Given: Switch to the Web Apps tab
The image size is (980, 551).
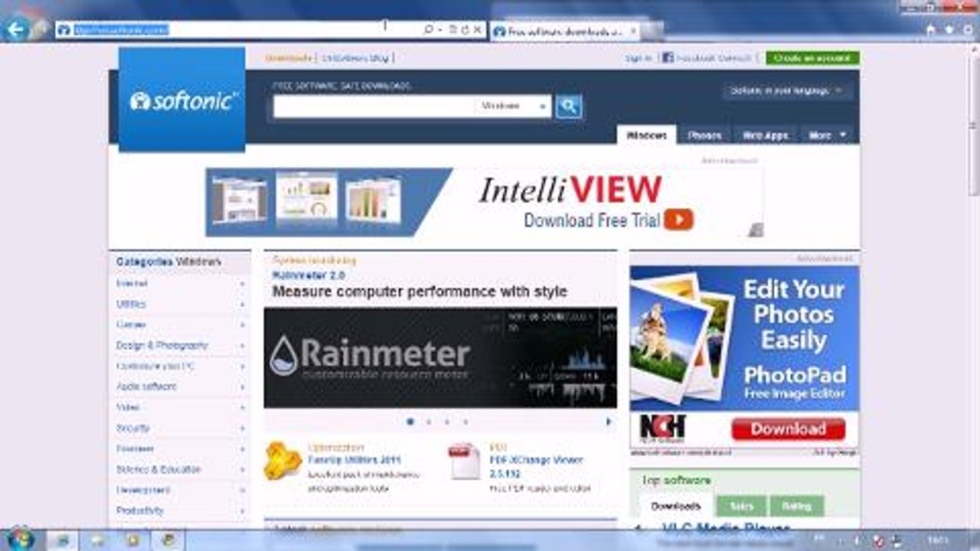Looking at the screenshot, I should (766, 135).
